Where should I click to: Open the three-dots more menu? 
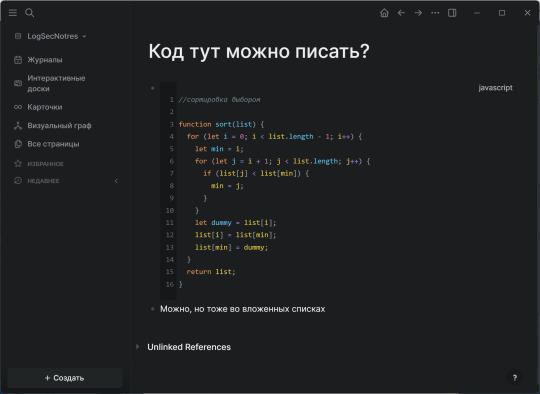click(435, 13)
